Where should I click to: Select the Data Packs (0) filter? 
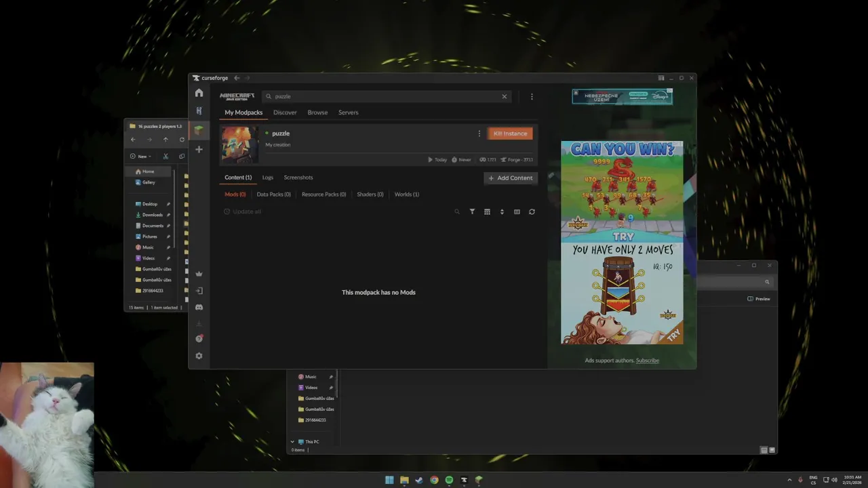tap(274, 195)
